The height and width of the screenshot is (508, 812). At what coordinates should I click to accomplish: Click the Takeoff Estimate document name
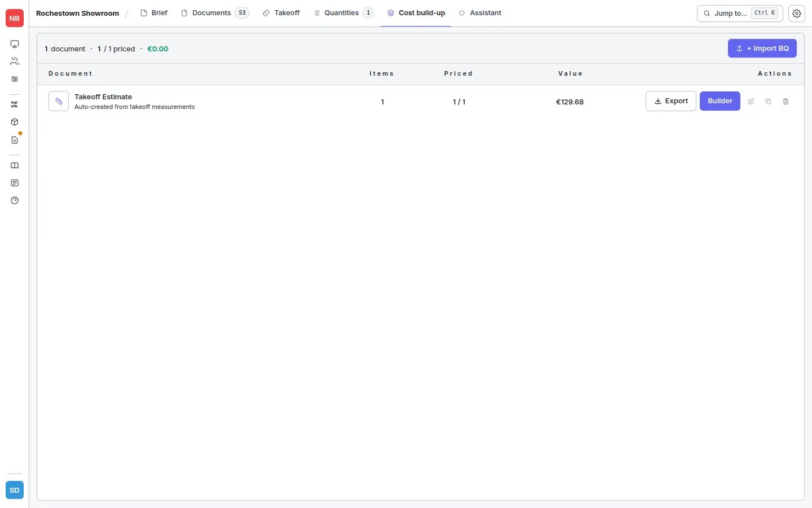pos(103,97)
